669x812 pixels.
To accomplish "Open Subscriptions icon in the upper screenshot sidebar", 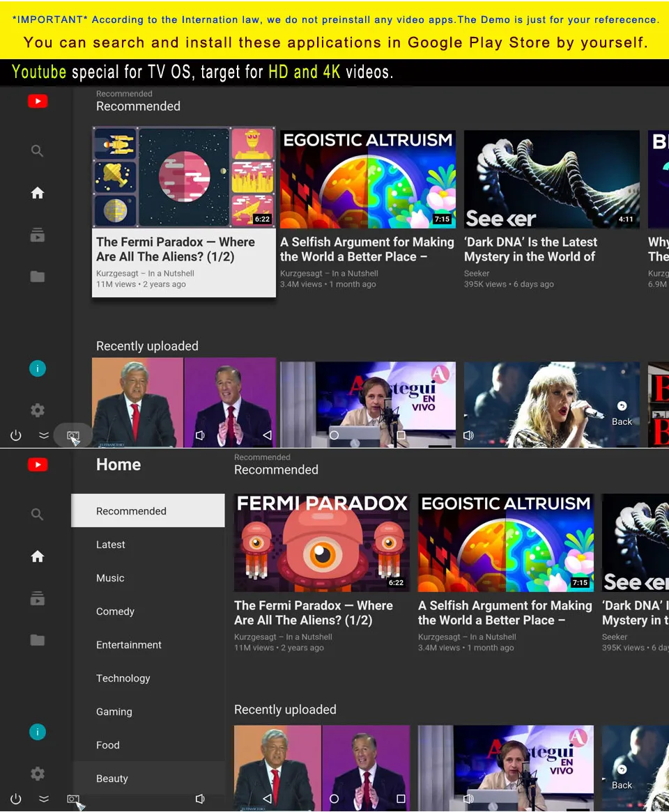I will tap(38, 235).
